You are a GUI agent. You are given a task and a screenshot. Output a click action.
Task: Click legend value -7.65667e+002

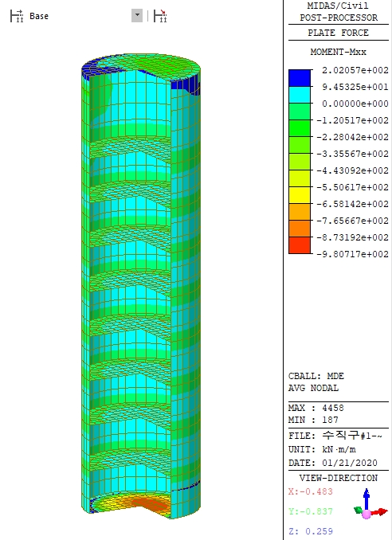[x=353, y=221]
